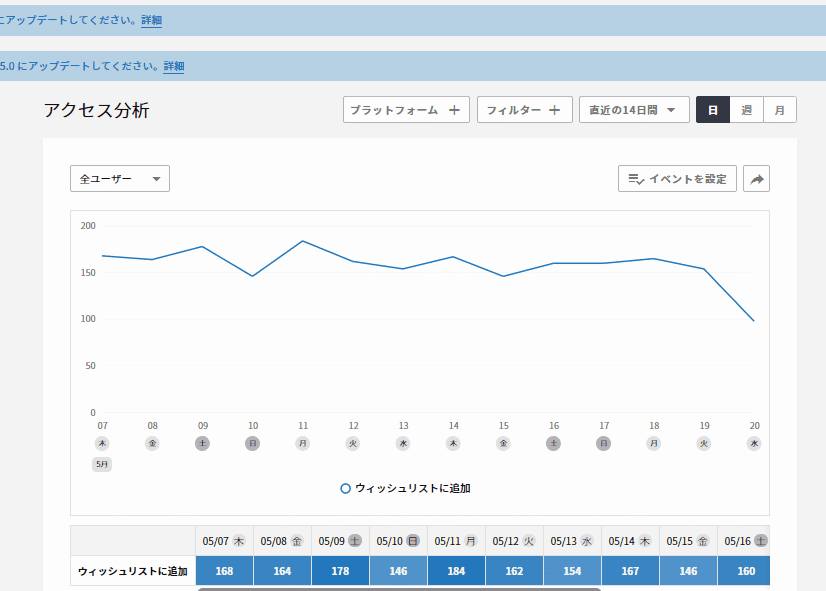
Task: Select the 05/14 column header in table
Action: tap(630, 541)
